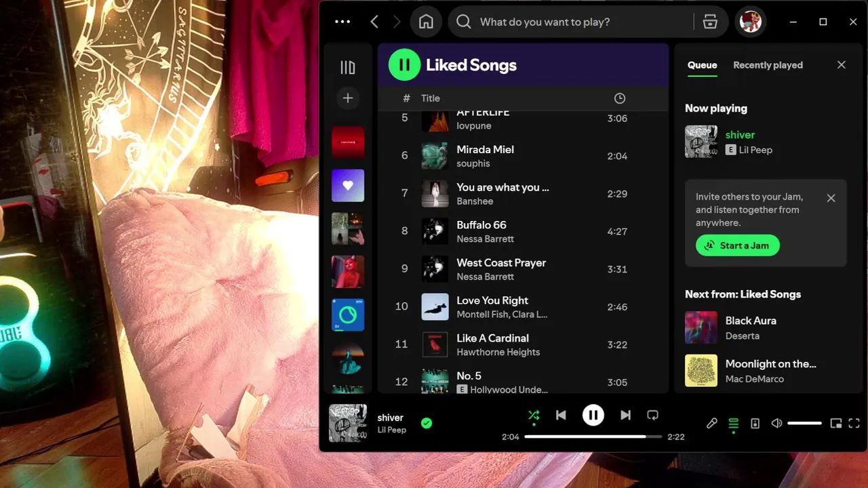Screen dimensions: 868x488
Task: Open Connect to a device icon
Action: pyautogui.click(x=755, y=423)
